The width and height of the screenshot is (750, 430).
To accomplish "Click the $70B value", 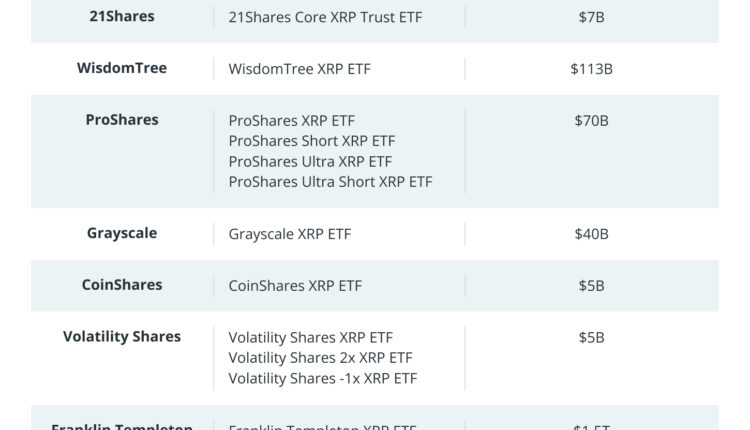I will (591, 121).
